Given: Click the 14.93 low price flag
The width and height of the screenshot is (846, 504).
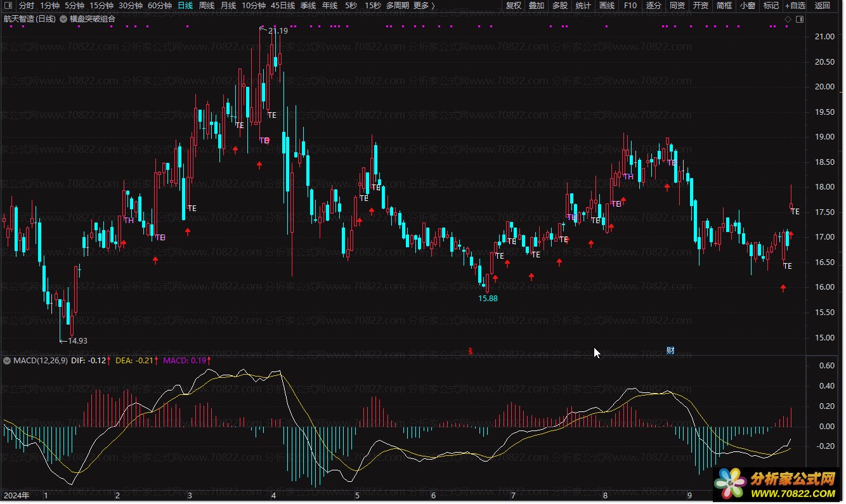Looking at the screenshot, I should click(77, 341).
